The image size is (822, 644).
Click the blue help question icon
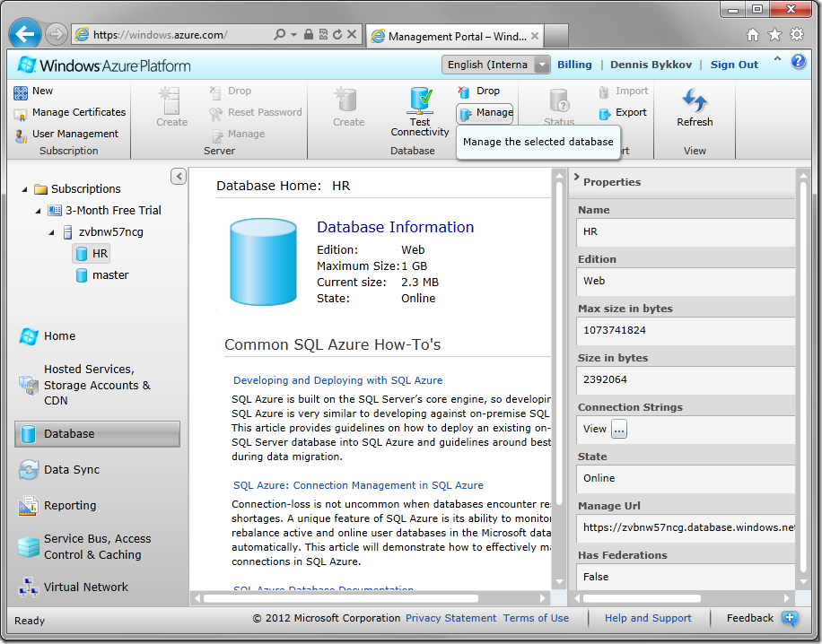pyautogui.click(x=798, y=62)
